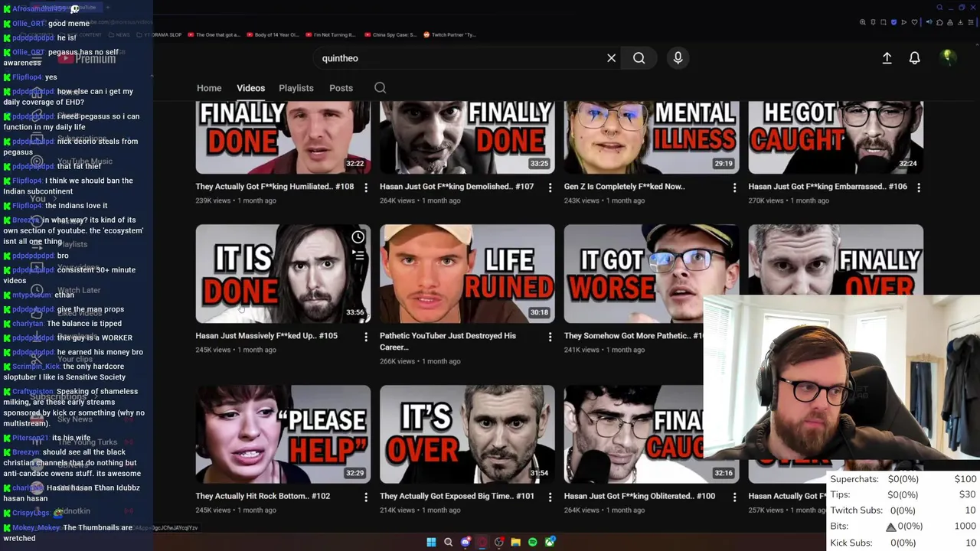The width and height of the screenshot is (980, 551).
Task: Click the 'IT IS DONE' thumbnail
Action: pos(283,273)
